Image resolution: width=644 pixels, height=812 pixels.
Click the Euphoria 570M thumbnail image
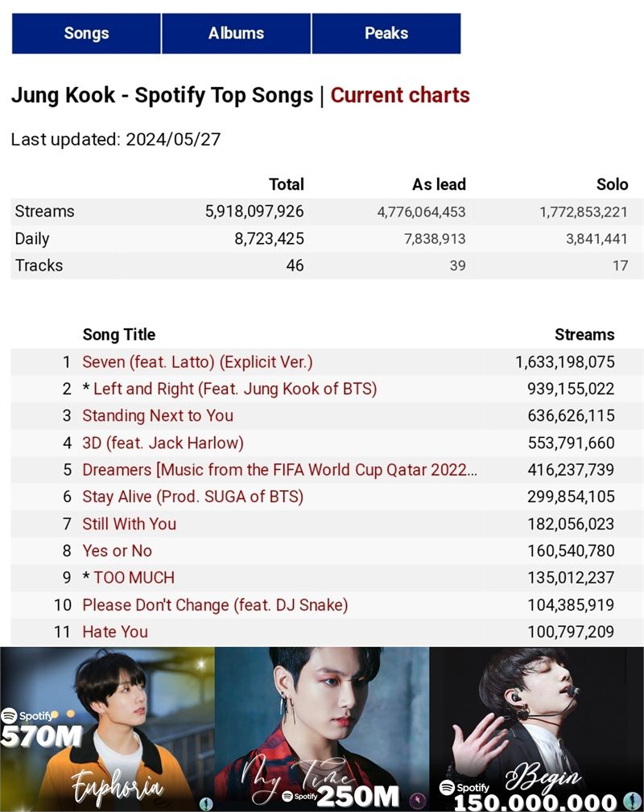coord(107,729)
